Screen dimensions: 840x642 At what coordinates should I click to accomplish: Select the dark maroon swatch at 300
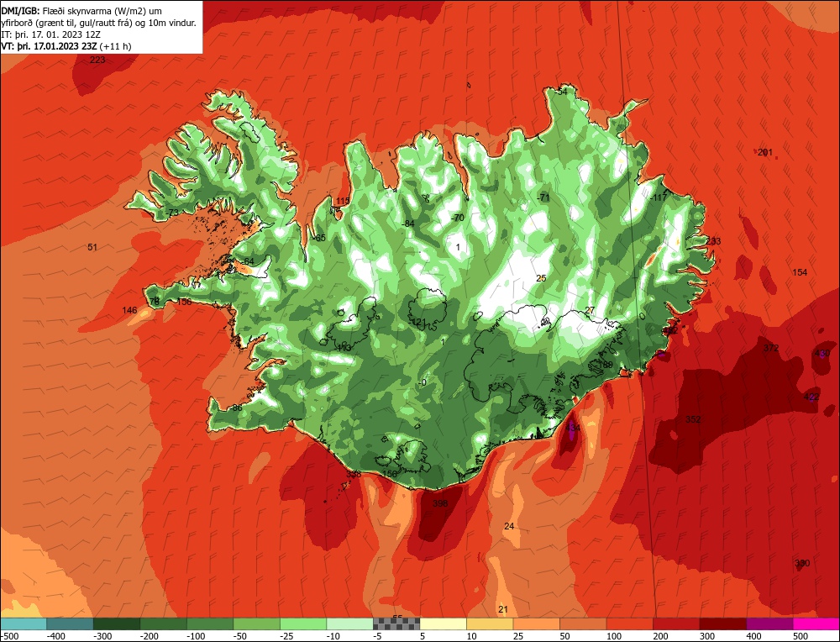coord(722,624)
